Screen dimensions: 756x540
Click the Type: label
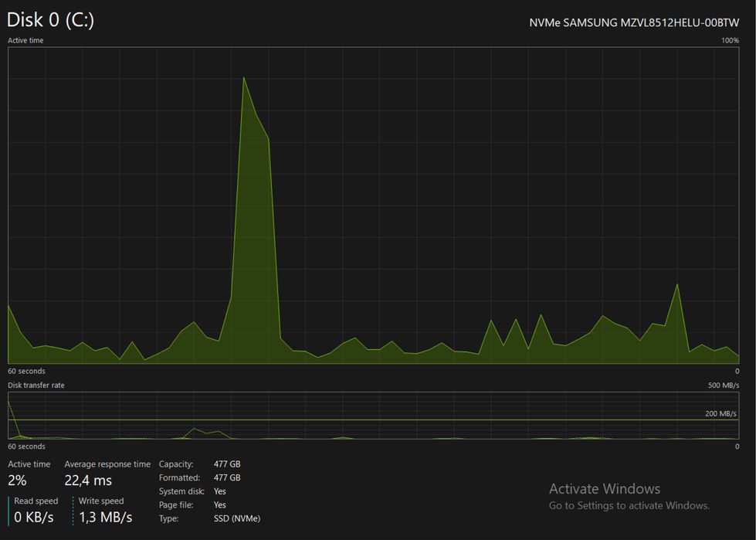[x=169, y=519]
